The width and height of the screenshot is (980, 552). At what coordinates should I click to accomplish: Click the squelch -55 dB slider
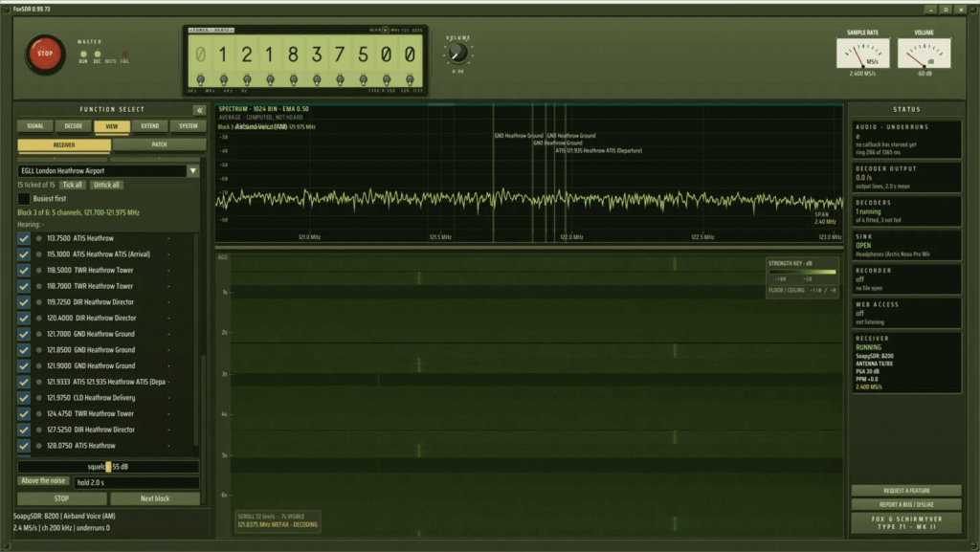[x=108, y=467]
